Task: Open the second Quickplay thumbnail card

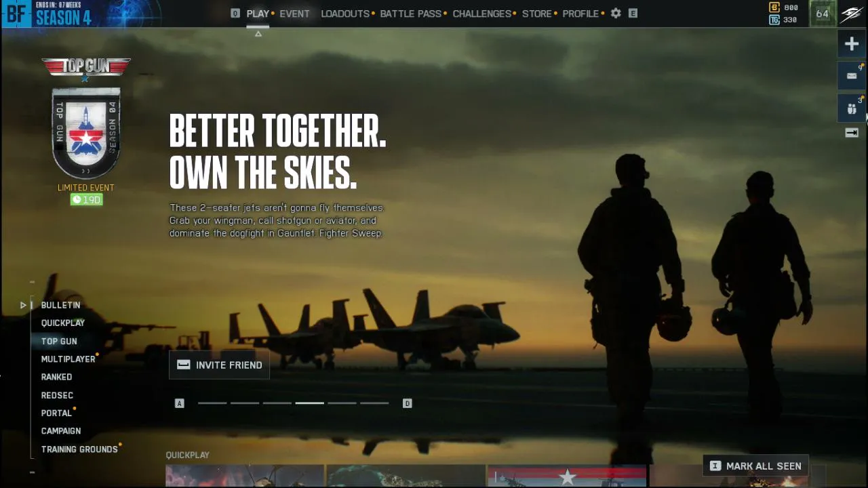Action: pyautogui.click(x=406, y=476)
